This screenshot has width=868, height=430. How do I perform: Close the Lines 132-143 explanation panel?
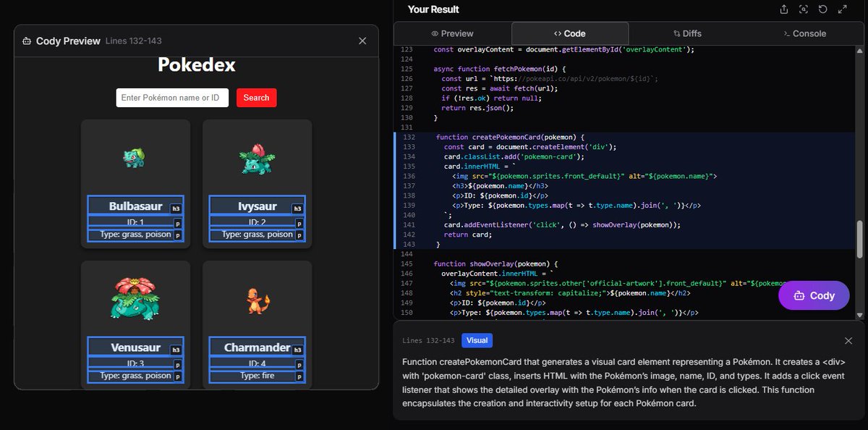pyautogui.click(x=848, y=340)
